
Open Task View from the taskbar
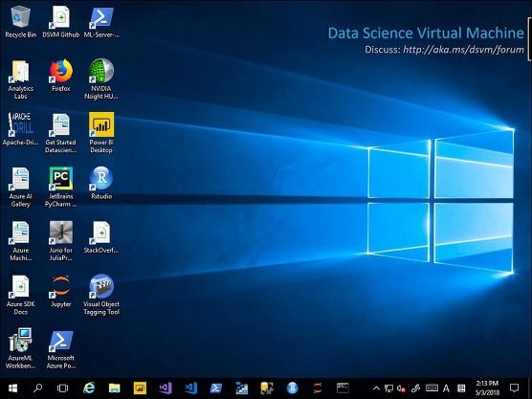pos(62,388)
